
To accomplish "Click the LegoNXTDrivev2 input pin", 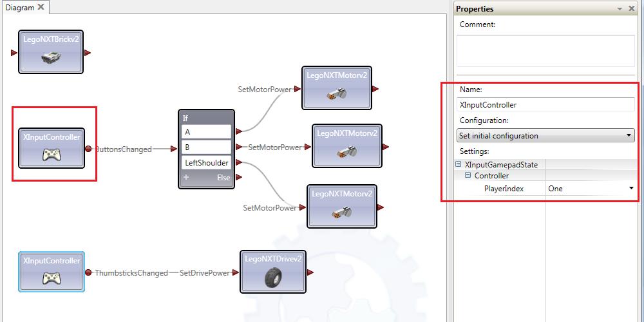I will coord(235,272).
